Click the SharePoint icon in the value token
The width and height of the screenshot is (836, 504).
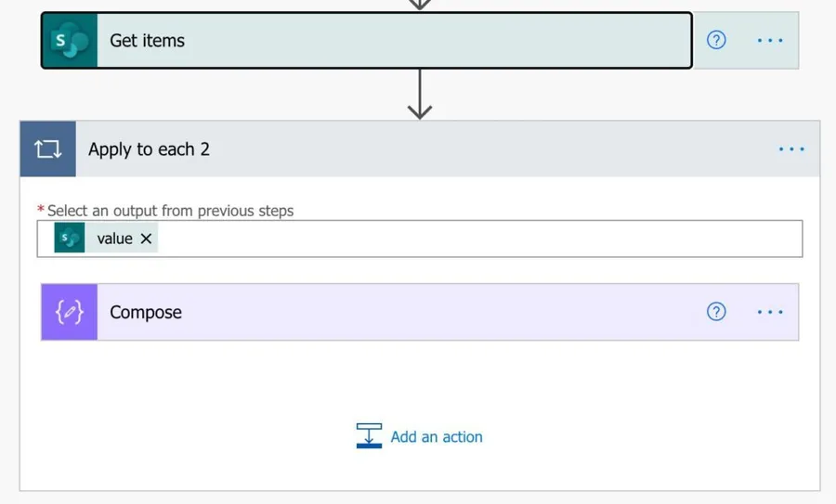[70, 239]
